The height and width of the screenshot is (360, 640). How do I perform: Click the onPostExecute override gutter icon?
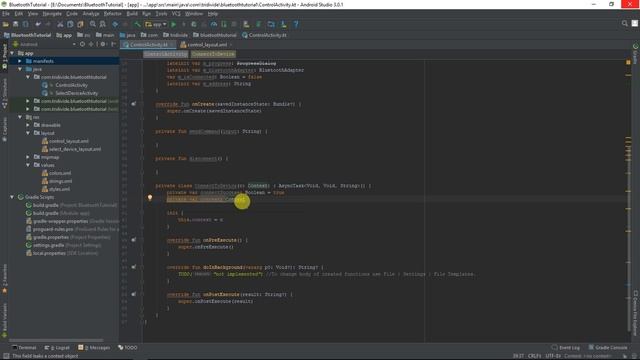133,294
